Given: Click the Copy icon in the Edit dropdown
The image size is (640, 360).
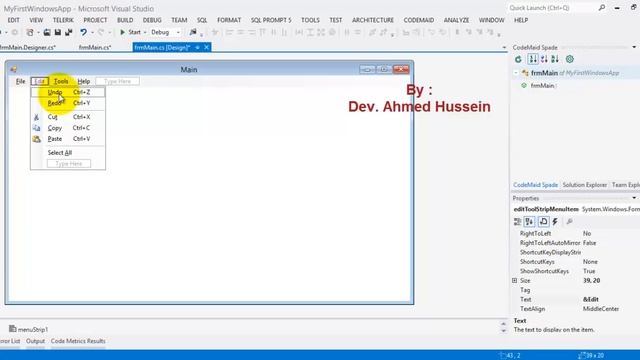Looking at the screenshot, I should point(37,128).
